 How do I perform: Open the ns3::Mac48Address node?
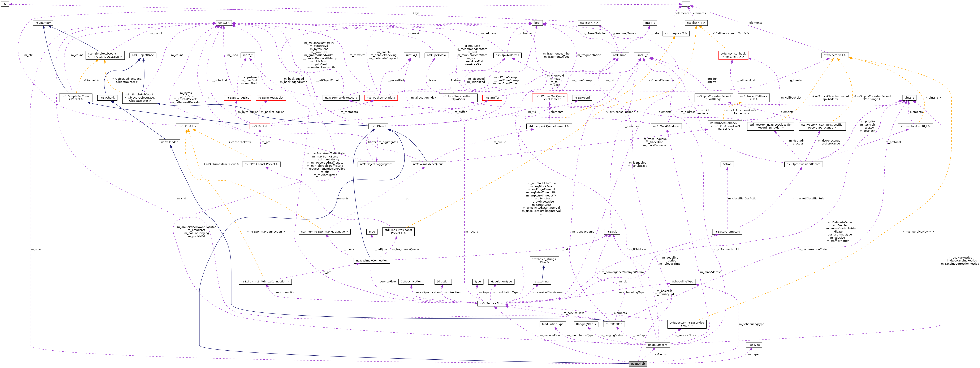(666, 126)
